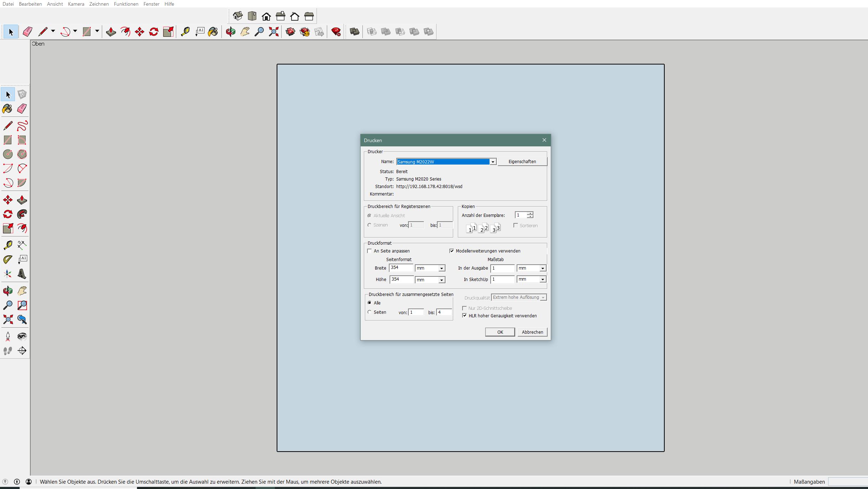Viewport: 868px width, 489px height.
Task: Click the Eigenschaften button
Action: (522, 162)
